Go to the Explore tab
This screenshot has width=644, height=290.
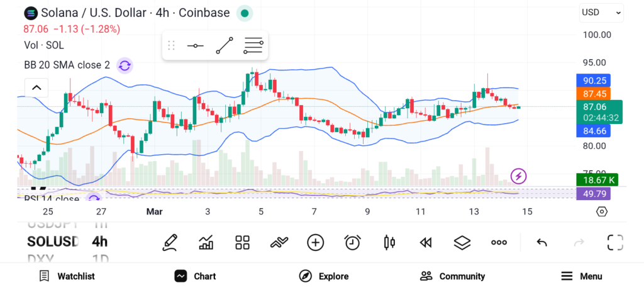(324, 276)
